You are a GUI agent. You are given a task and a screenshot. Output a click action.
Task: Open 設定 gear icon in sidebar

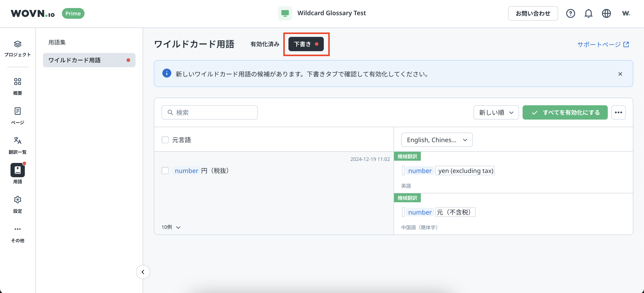click(x=17, y=200)
